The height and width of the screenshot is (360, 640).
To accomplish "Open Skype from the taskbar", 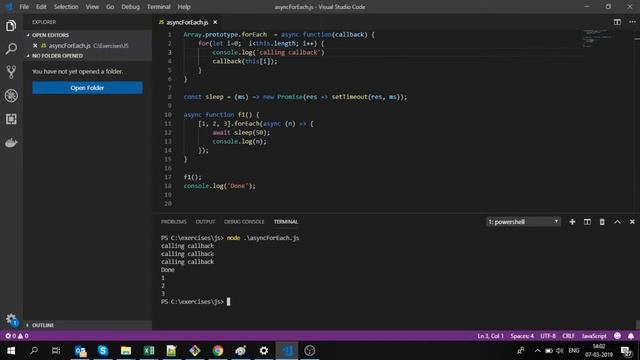I will coord(103,351).
